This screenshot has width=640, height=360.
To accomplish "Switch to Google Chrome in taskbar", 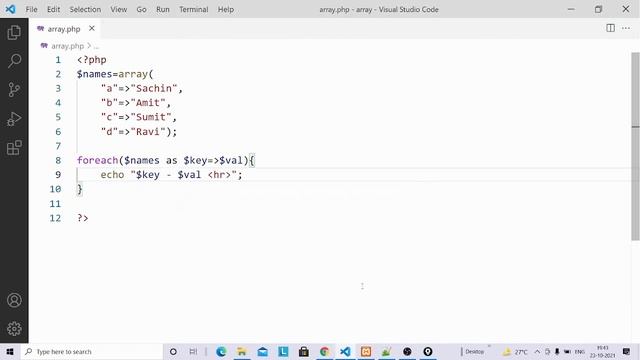I will [x=324, y=351].
